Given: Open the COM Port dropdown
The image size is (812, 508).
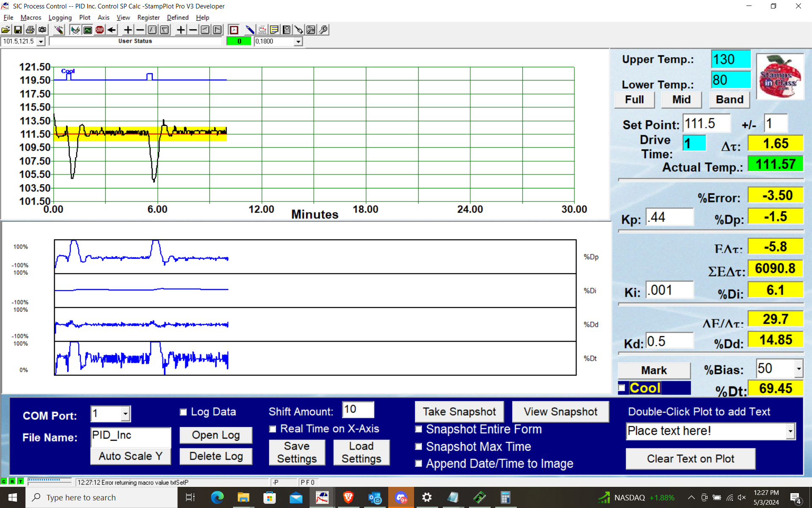Looking at the screenshot, I should [x=125, y=414].
